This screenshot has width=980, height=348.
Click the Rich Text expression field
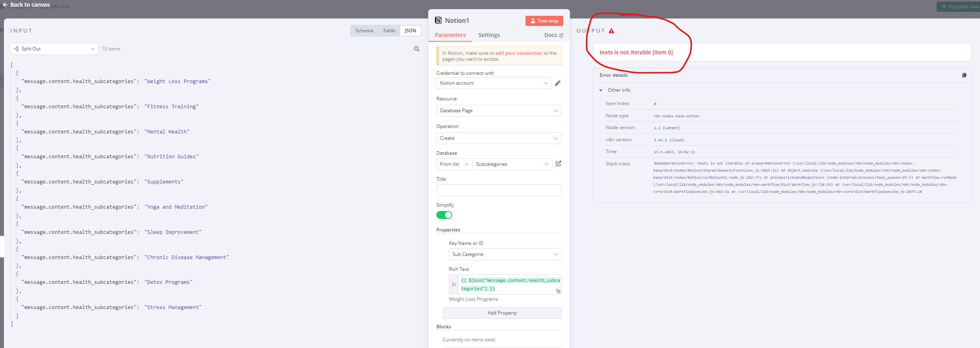click(510, 284)
